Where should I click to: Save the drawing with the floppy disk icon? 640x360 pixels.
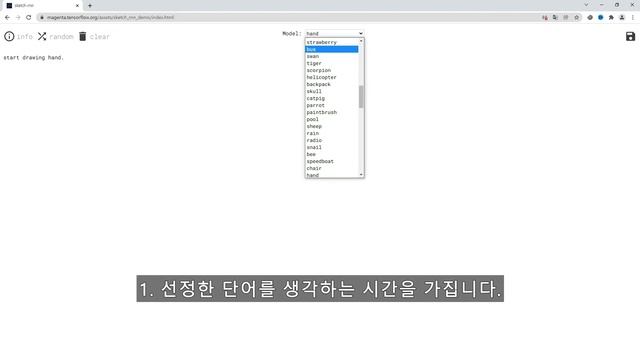(x=630, y=36)
